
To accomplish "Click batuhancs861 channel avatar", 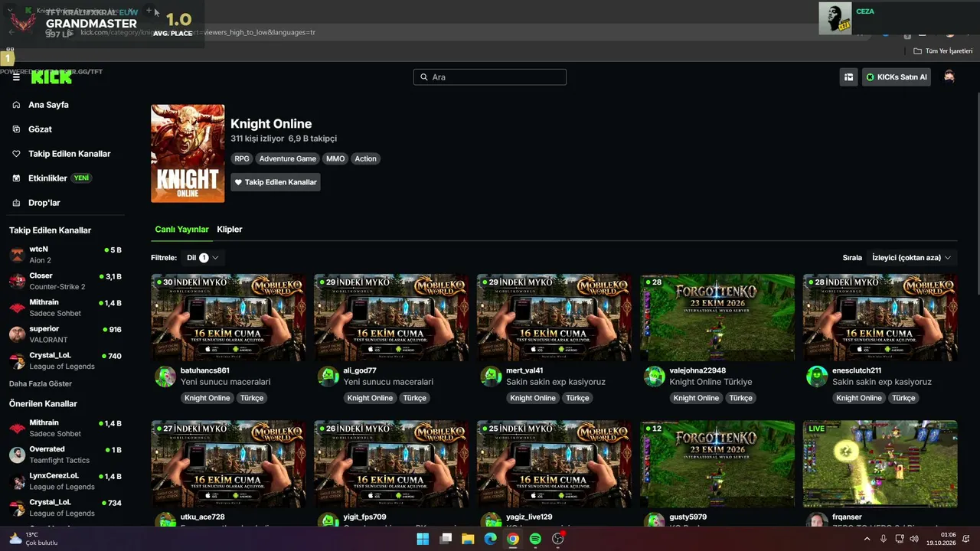I will 165,376.
